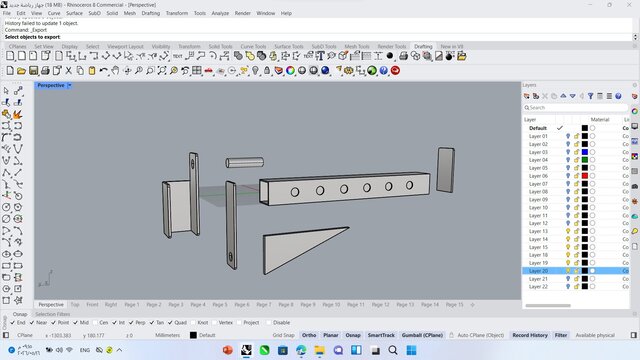Click the light bulb Hide objects icon
Image resolution: width=640 pixels, height=360 pixels.
click(256, 71)
